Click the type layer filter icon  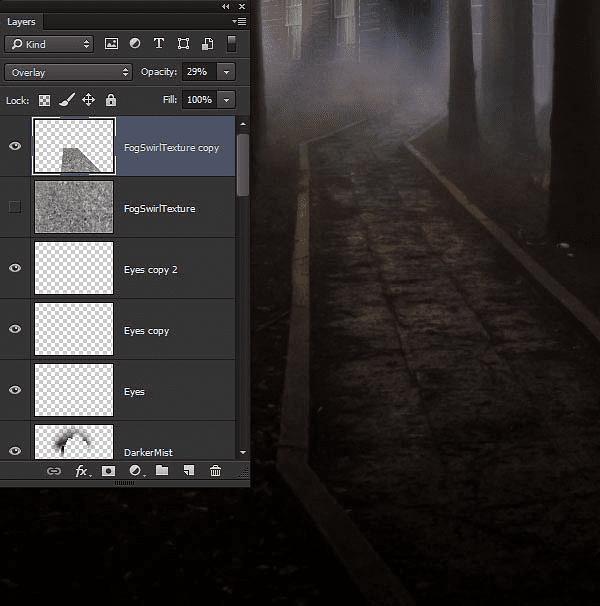(159, 44)
